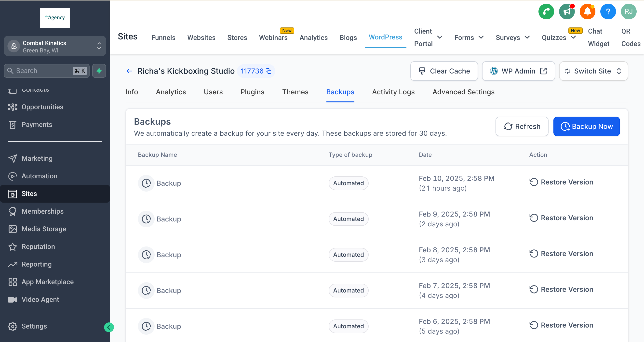644x342 pixels.
Task: Click the Backup Now button
Action: pyautogui.click(x=586, y=126)
